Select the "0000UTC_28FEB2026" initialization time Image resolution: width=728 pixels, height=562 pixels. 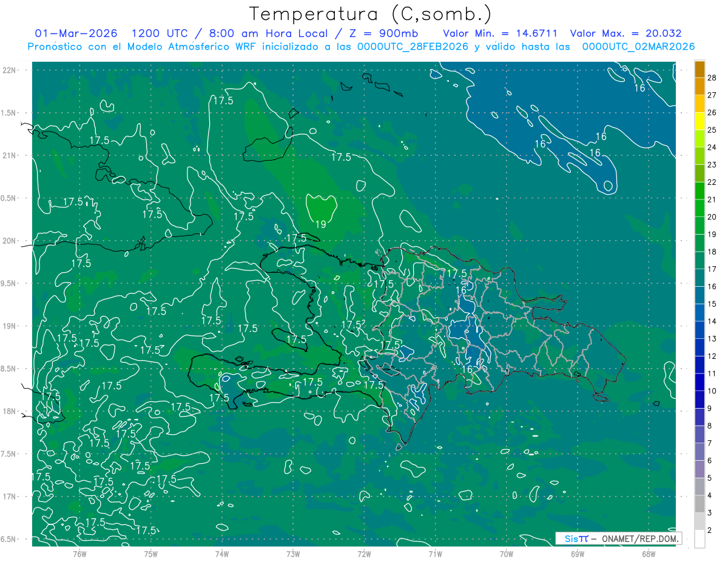point(413,47)
